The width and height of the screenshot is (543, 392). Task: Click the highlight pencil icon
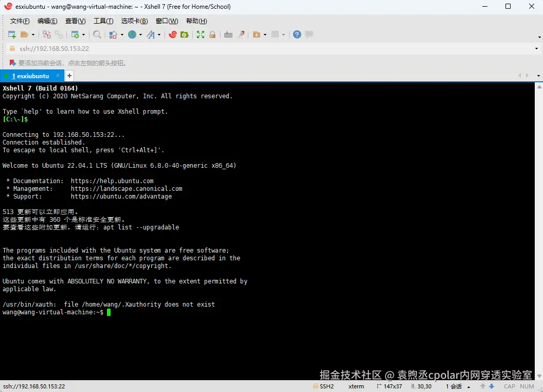tap(241, 34)
